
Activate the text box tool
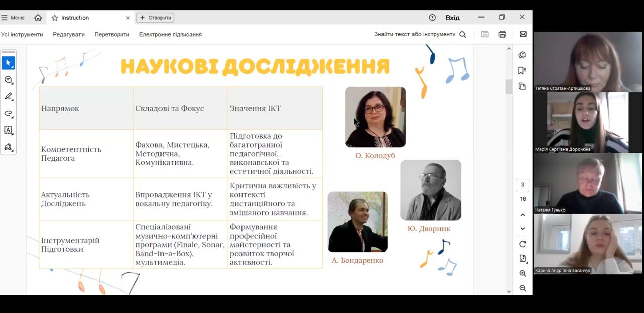[x=8, y=130]
